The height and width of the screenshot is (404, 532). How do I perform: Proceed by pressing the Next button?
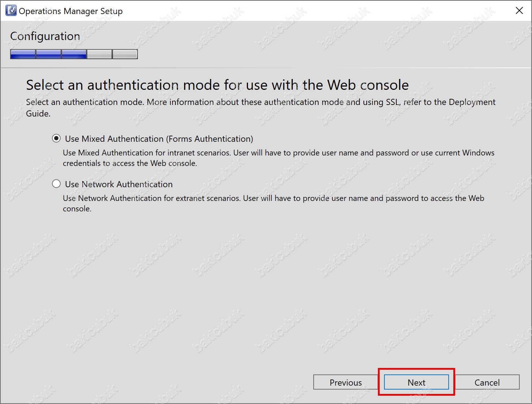(x=416, y=382)
